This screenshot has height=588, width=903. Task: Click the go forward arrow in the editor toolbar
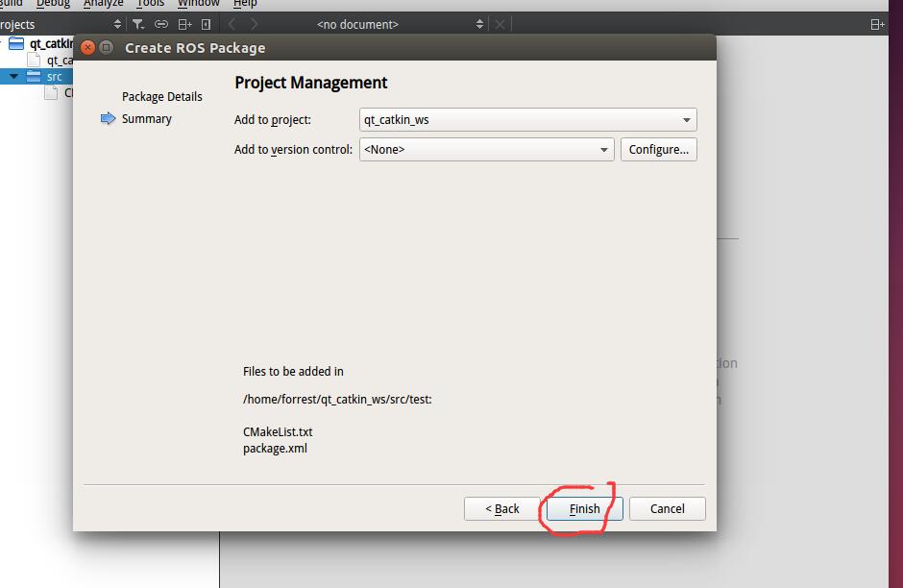[x=254, y=24]
